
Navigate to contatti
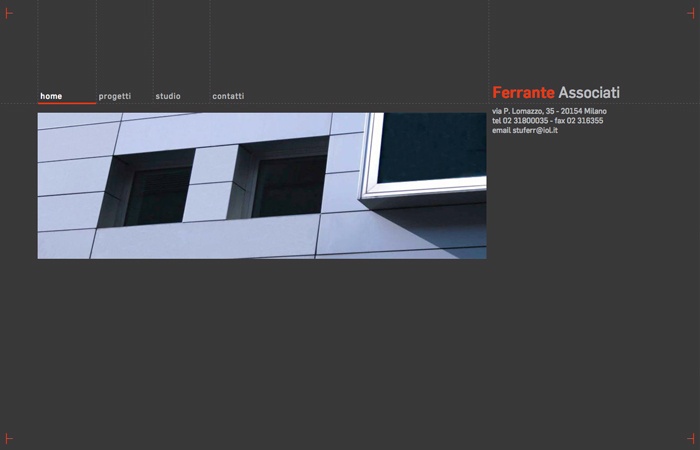(x=228, y=96)
